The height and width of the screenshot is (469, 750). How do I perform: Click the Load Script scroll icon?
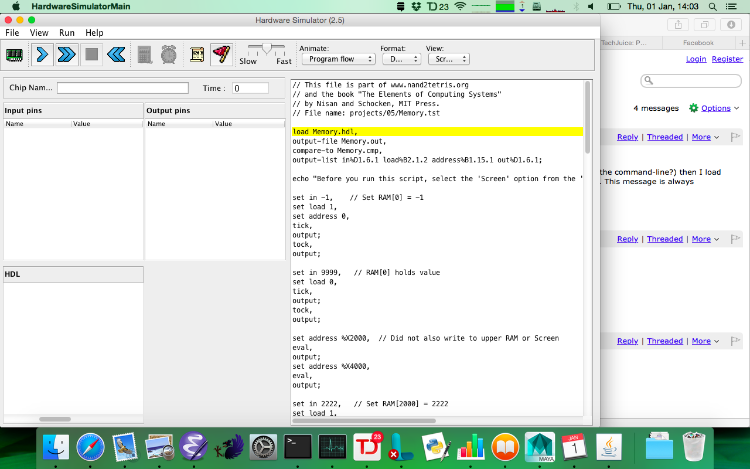click(197, 54)
